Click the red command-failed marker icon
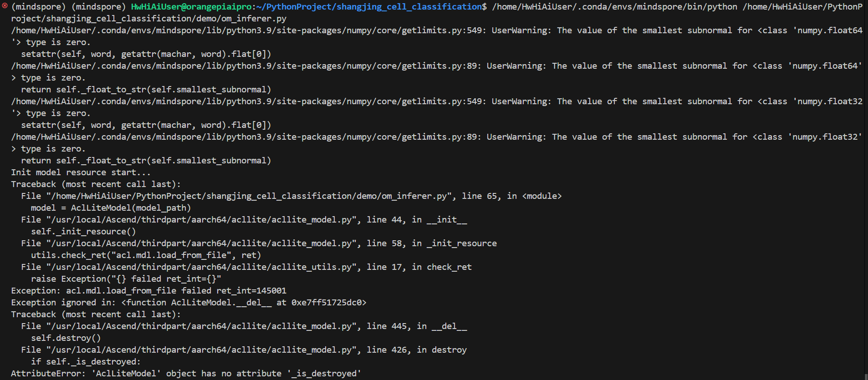 tap(5, 6)
